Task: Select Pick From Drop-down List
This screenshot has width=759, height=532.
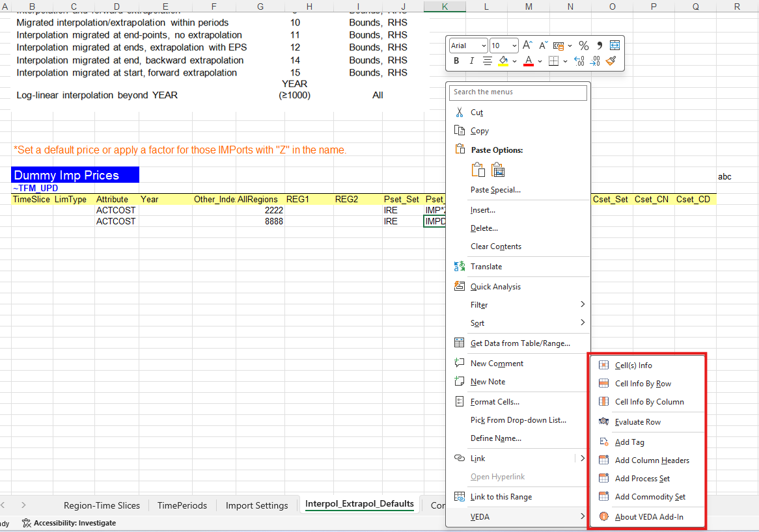Action: (x=518, y=419)
